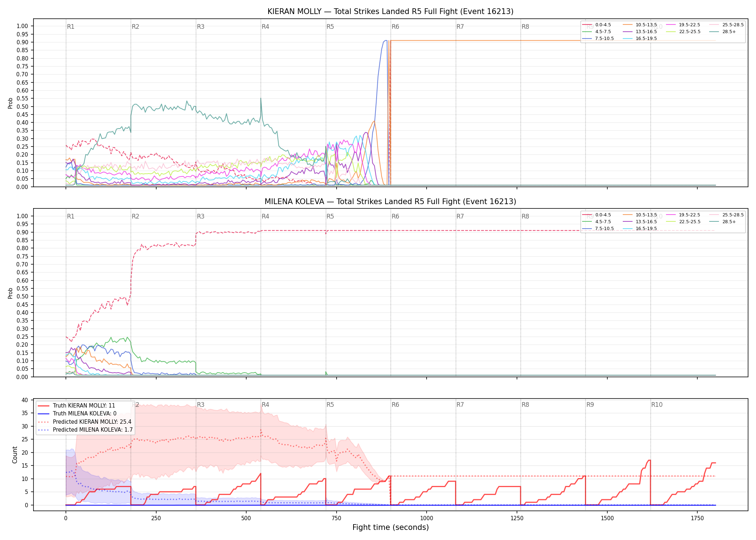Click the '25' tick on Count axis
The width and height of the screenshot is (756, 540).
(25, 440)
